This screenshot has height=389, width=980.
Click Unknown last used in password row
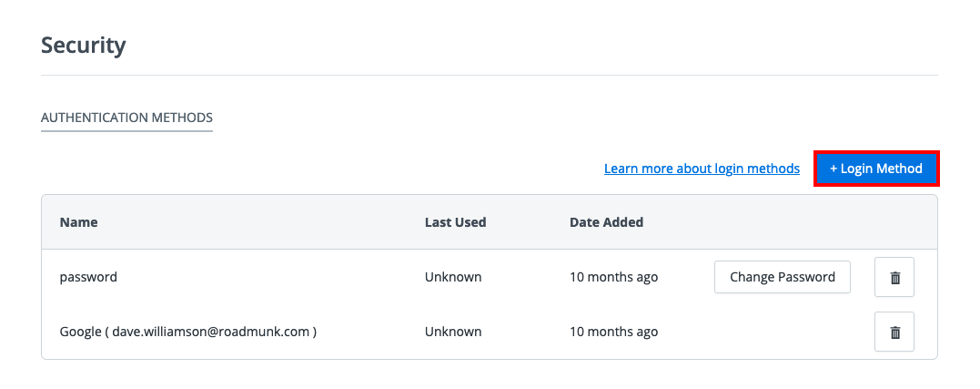coord(452,277)
